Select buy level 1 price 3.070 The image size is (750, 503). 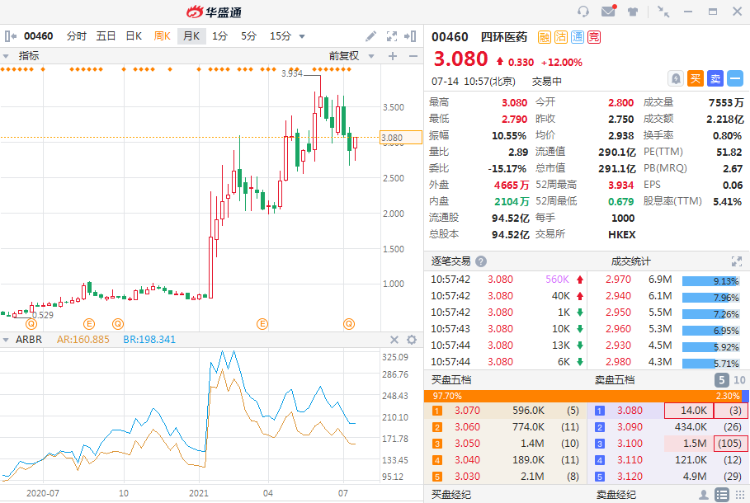pos(467,411)
